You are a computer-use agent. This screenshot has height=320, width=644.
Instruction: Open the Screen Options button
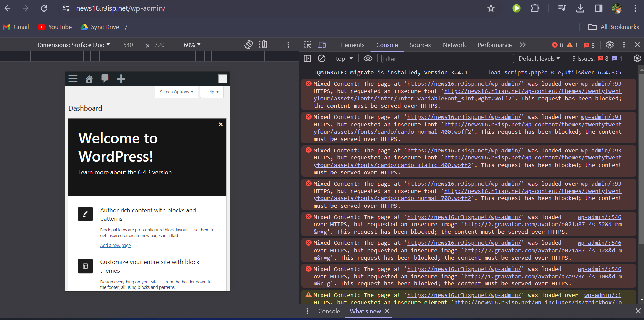coord(176,92)
